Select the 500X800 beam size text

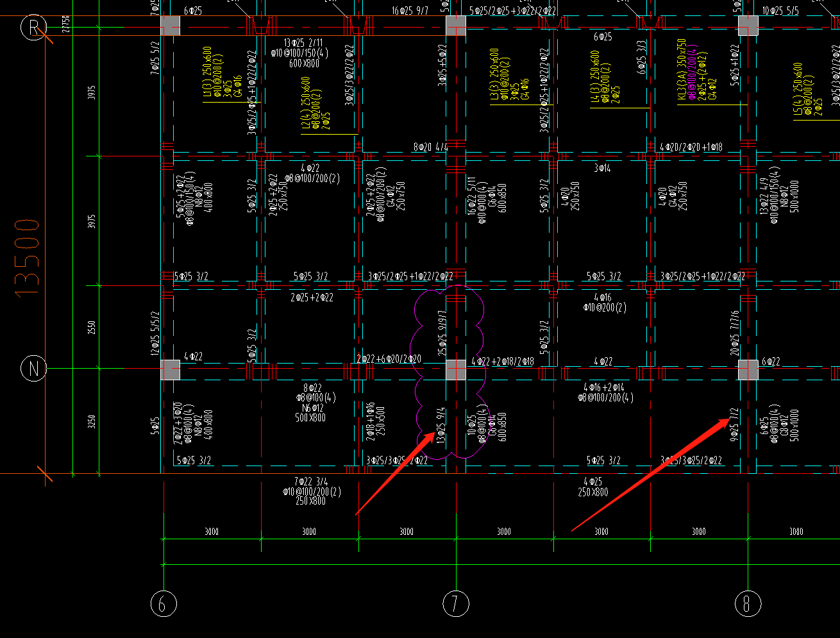(x=310, y=417)
